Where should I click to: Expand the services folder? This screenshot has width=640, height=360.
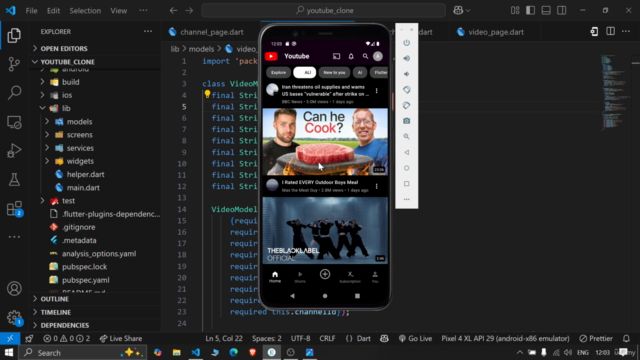tap(80, 148)
